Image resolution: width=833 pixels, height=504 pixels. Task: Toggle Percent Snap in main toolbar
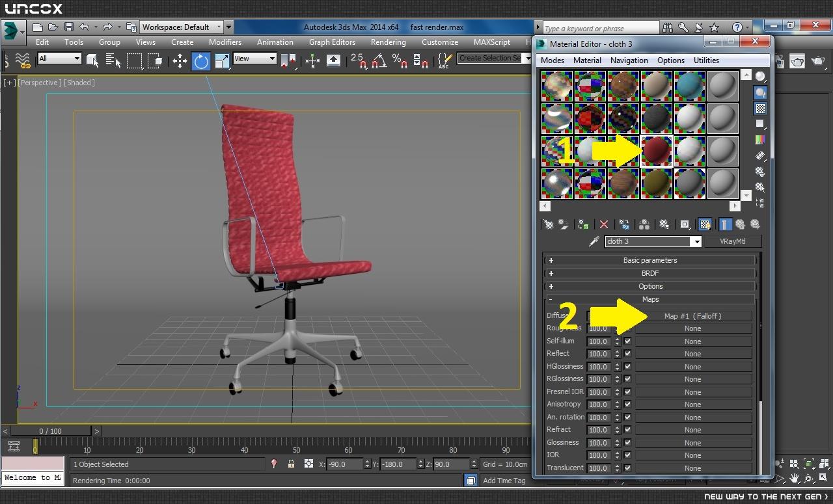pos(400,61)
